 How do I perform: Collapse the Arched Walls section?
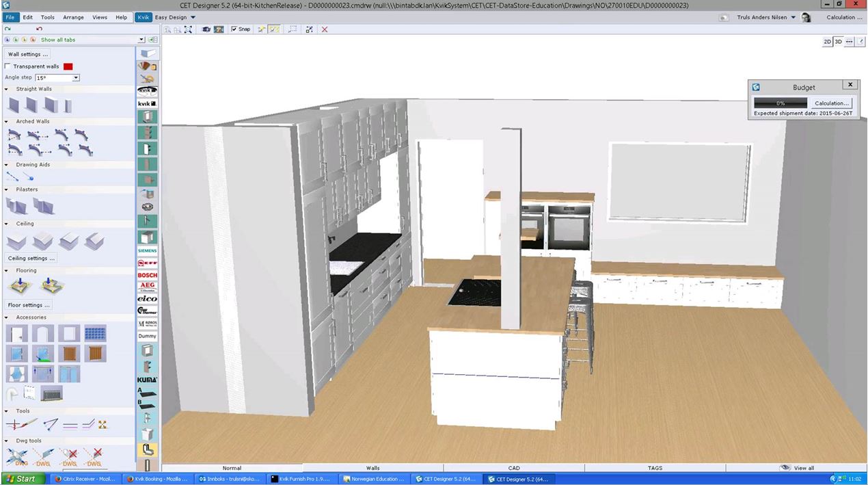pos(7,122)
